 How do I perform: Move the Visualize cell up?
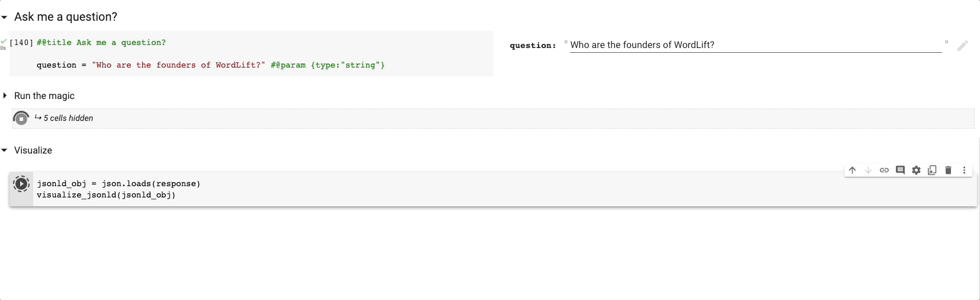pyautogui.click(x=852, y=170)
